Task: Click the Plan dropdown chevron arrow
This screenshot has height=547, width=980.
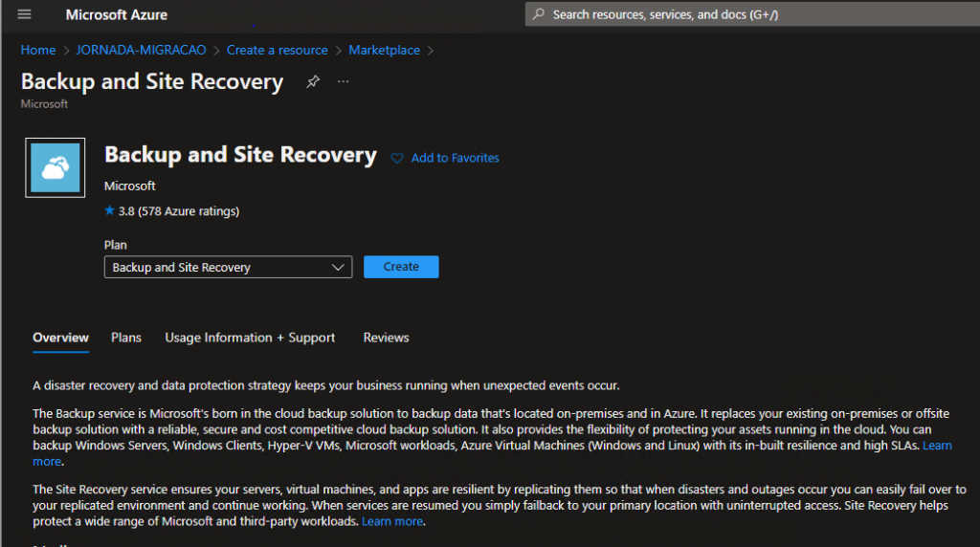Action: [x=338, y=268]
